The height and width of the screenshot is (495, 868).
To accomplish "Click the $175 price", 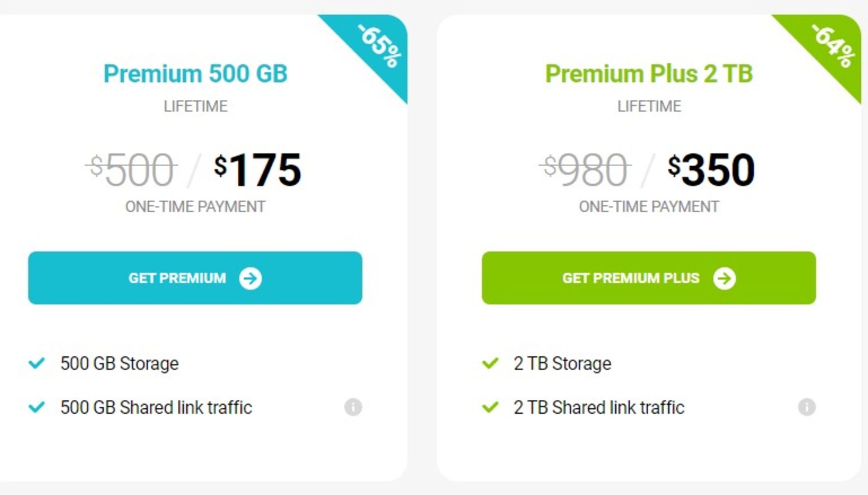I will pos(257,169).
